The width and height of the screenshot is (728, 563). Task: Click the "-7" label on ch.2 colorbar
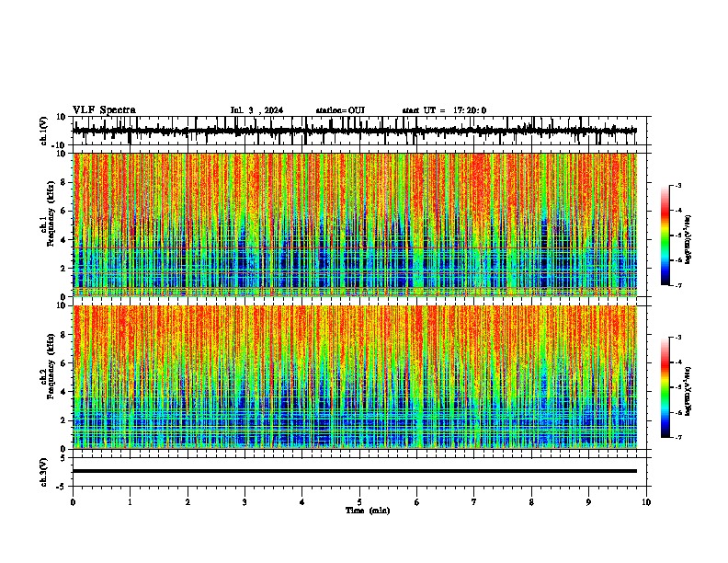point(677,438)
